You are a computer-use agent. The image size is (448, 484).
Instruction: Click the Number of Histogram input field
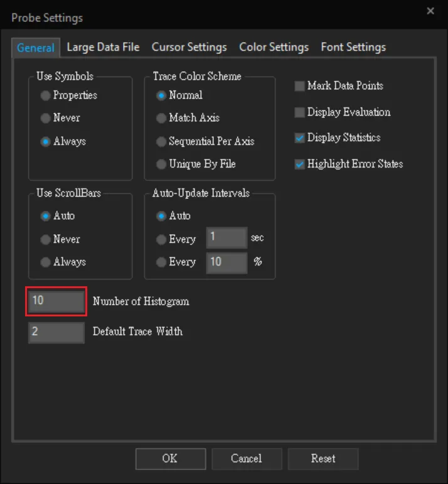point(56,301)
